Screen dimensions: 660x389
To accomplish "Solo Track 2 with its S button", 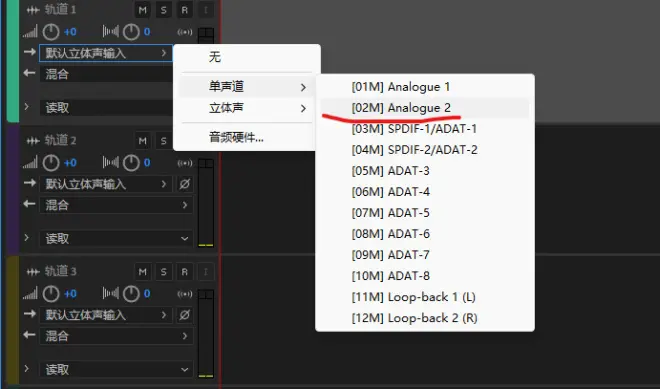I will pos(163,141).
